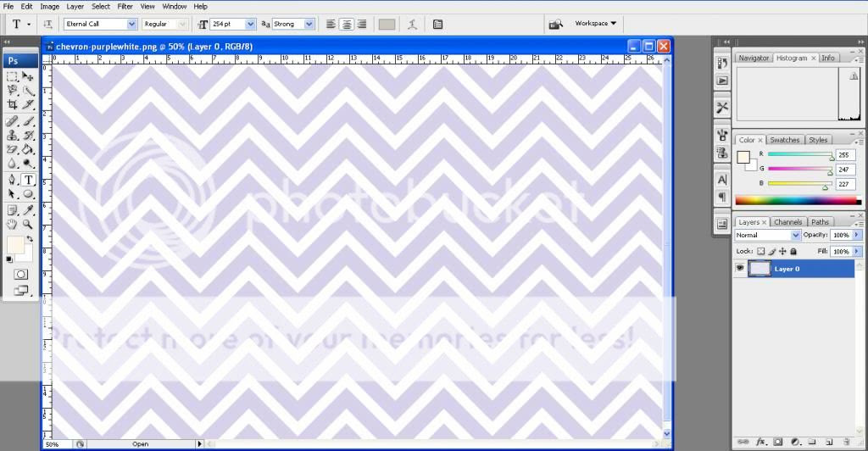Open the Filter menu
The image size is (868, 451).
coord(125,7)
